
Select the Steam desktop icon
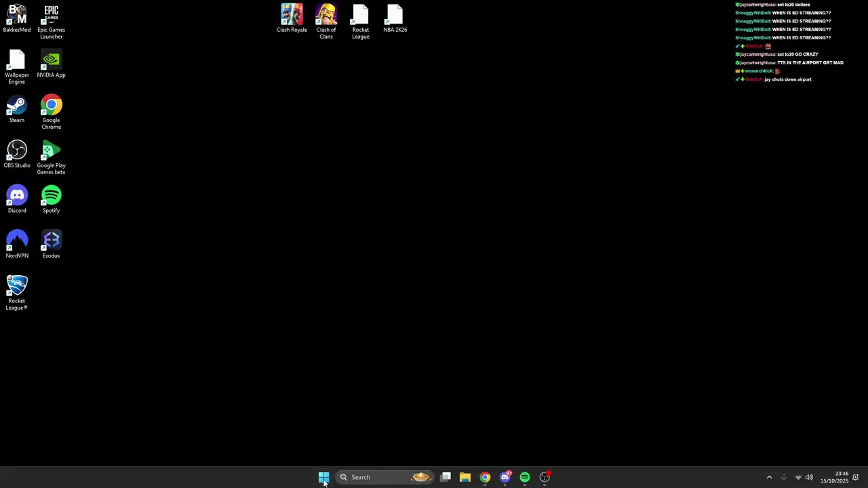[x=17, y=109]
